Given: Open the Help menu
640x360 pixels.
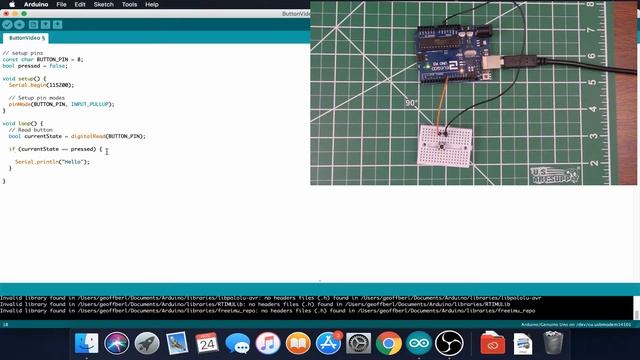Looking at the screenshot, I should tap(152, 4).
